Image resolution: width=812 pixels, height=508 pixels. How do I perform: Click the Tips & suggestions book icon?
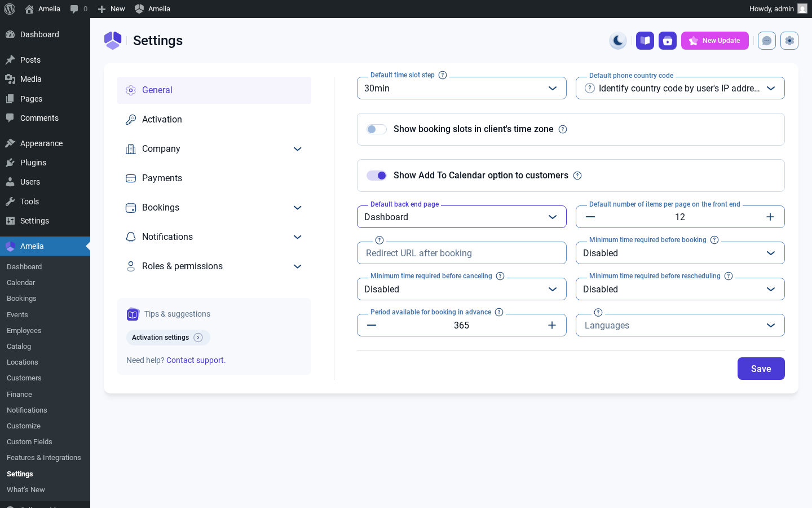133,314
